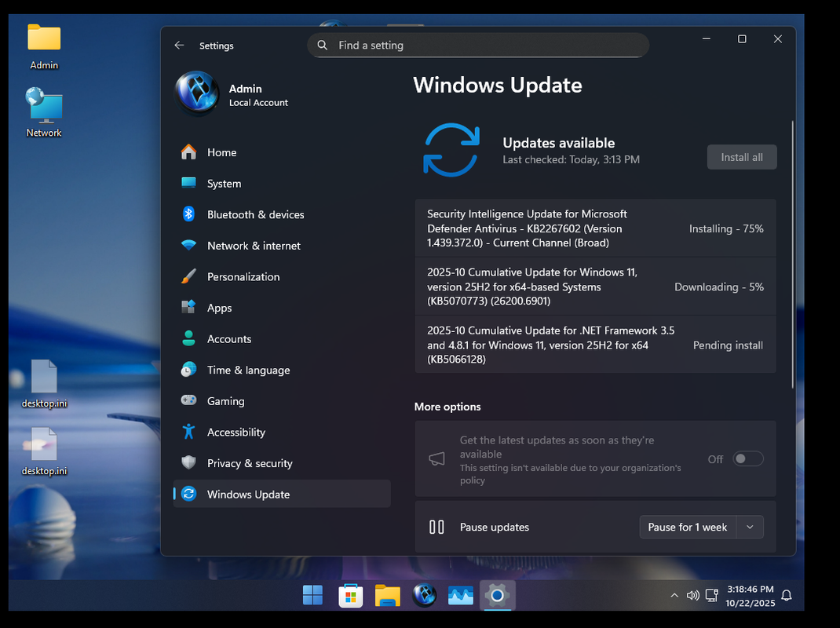Click the Installing - 75% status

726,228
